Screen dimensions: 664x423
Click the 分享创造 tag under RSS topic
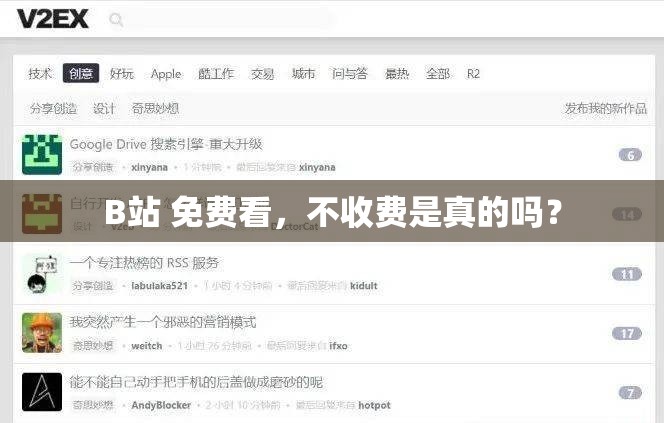(93, 286)
